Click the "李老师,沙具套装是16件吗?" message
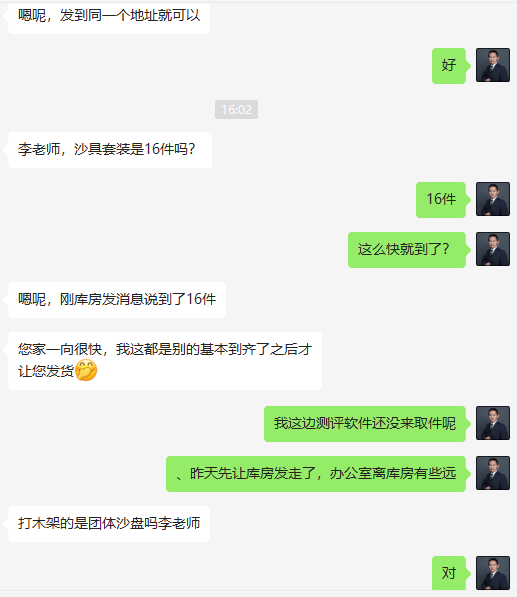This screenshot has height=597, width=517. click(110, 150)
